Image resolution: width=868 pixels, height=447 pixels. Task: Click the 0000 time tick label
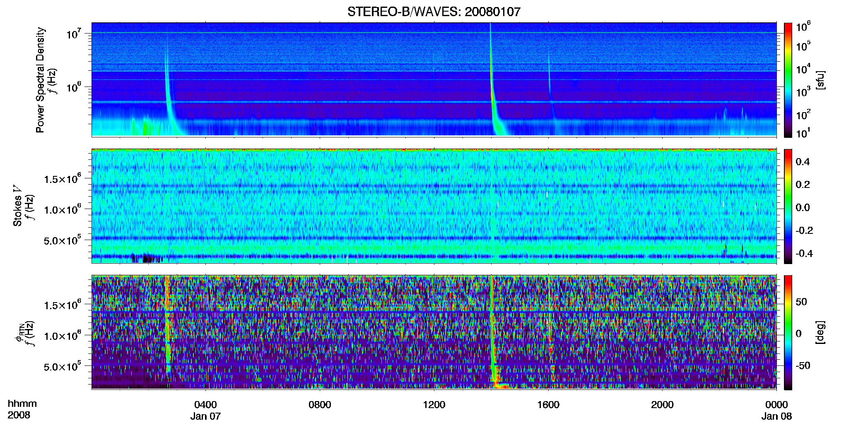coord(776,404)
